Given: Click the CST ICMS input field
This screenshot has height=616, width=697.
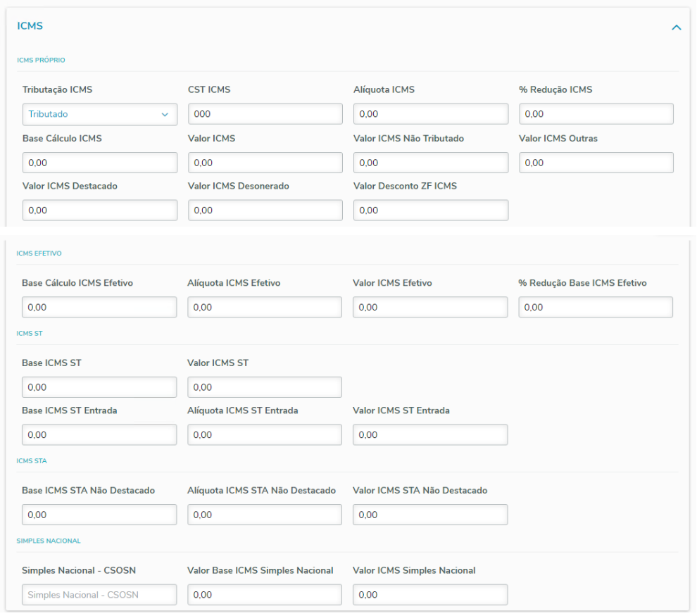Looking at the screenshot, I should [x=265, y=114].
